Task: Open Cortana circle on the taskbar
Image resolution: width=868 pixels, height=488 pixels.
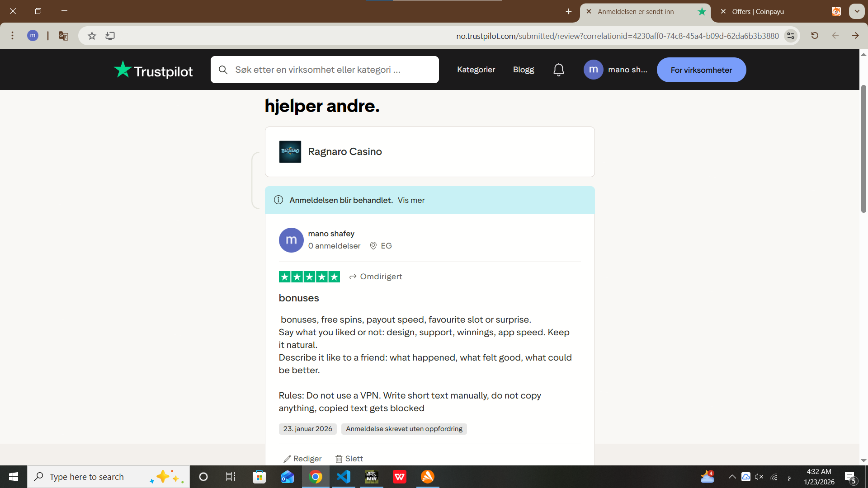Action: [x=203, y=477]
